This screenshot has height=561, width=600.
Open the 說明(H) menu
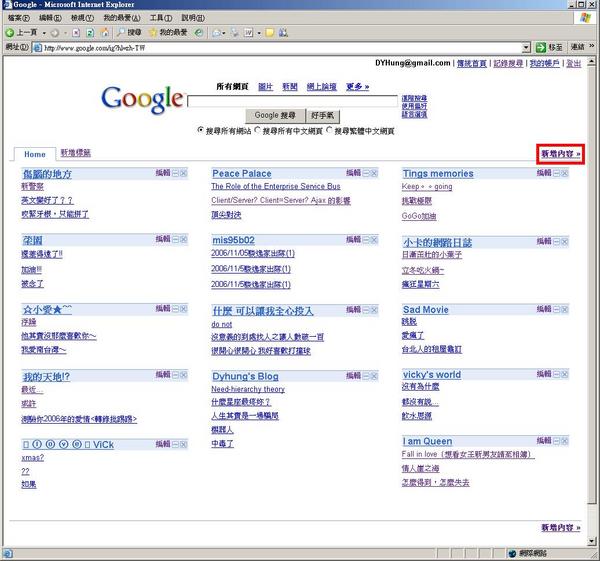coord(193,18)
